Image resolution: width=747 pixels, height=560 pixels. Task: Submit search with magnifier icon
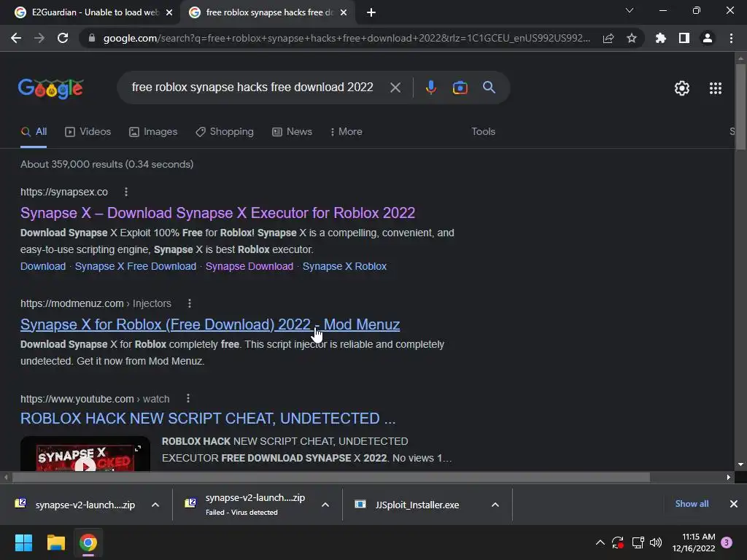(x=489, y=87)
